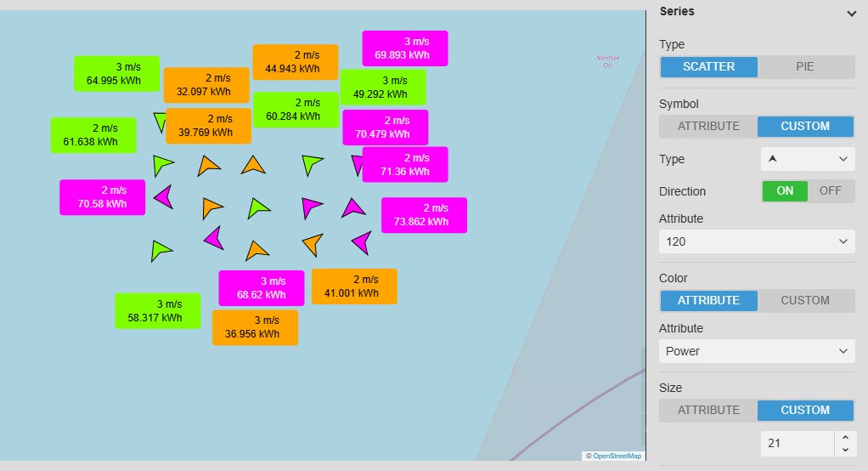Click the Nordsee Ost map label
The image size is (868, 471).
[x=608, y=61]
